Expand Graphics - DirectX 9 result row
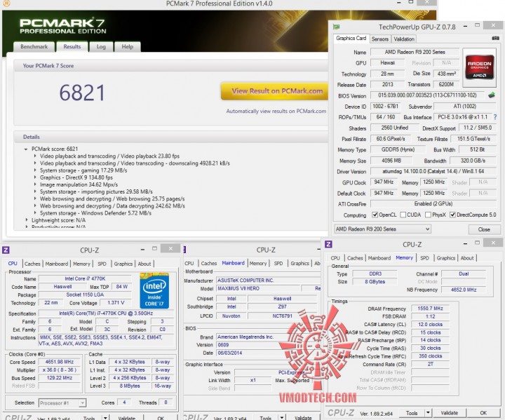 pyautogui.click(x=35, y=177)
